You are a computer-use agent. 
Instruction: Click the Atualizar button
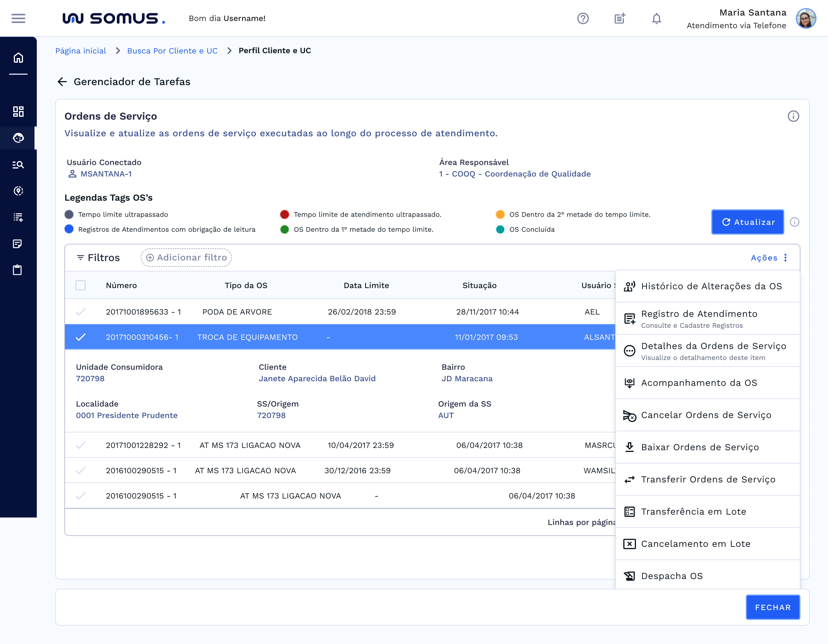(x=747, y=222)
